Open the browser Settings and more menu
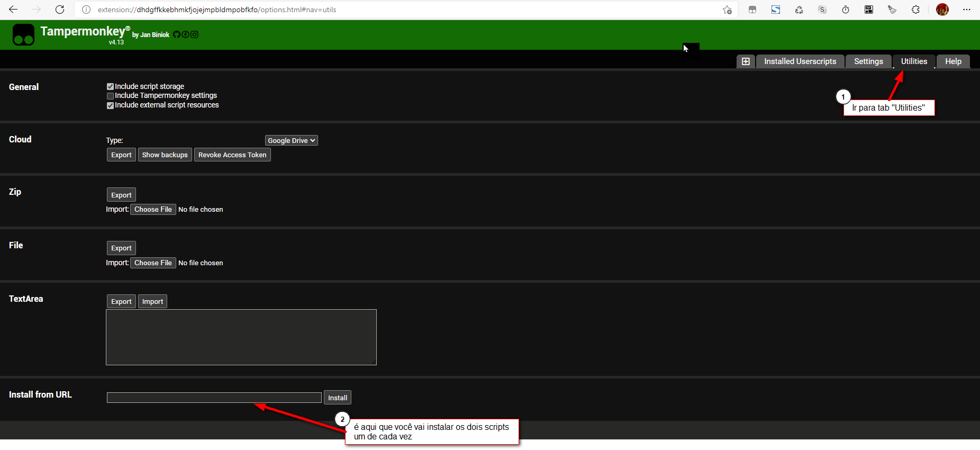Image resolution: width=980 pixels, height=450 pixels. [x=967, y=10]
